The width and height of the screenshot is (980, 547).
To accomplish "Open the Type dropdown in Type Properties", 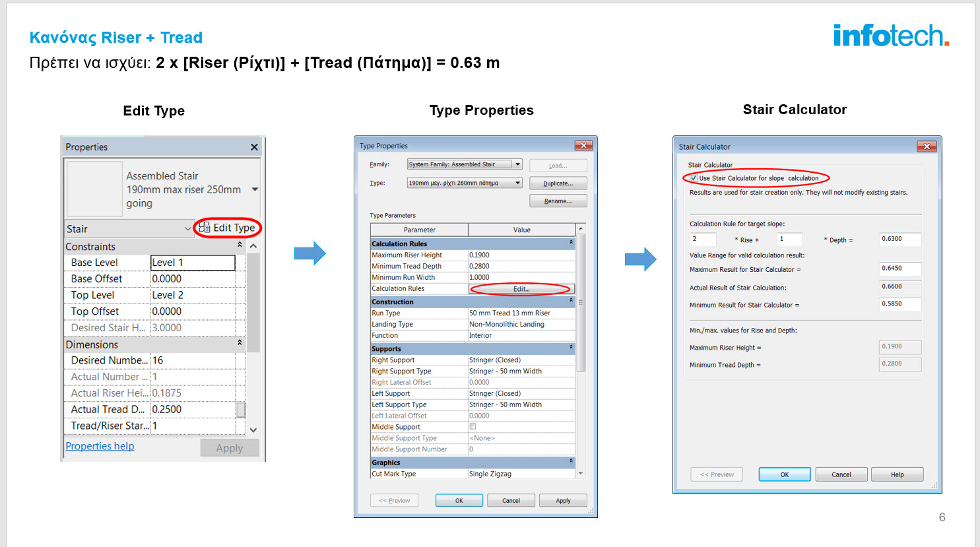I will point(518,183).
